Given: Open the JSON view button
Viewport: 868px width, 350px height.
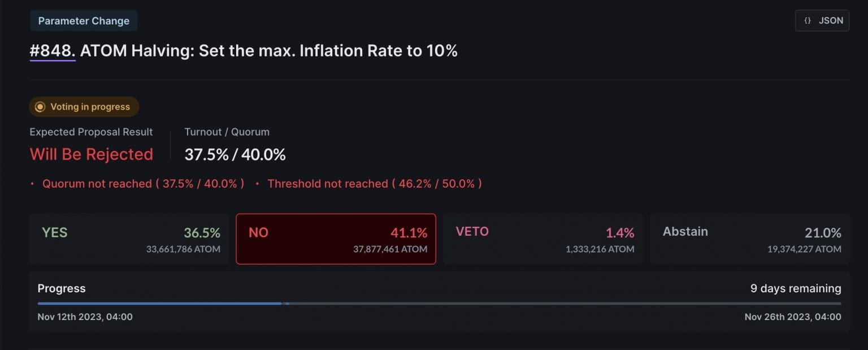Looking at the screenshot, I should (822, 21).
